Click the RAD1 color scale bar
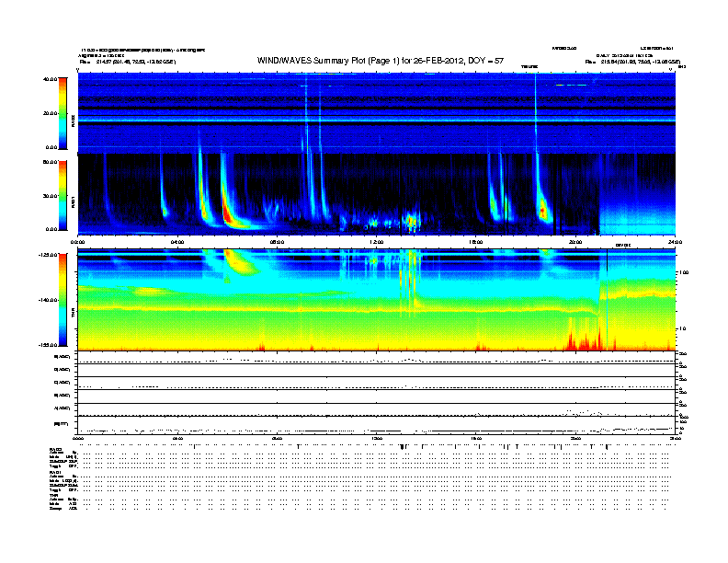Screen dimensions: 728x563 coord(63,196)
